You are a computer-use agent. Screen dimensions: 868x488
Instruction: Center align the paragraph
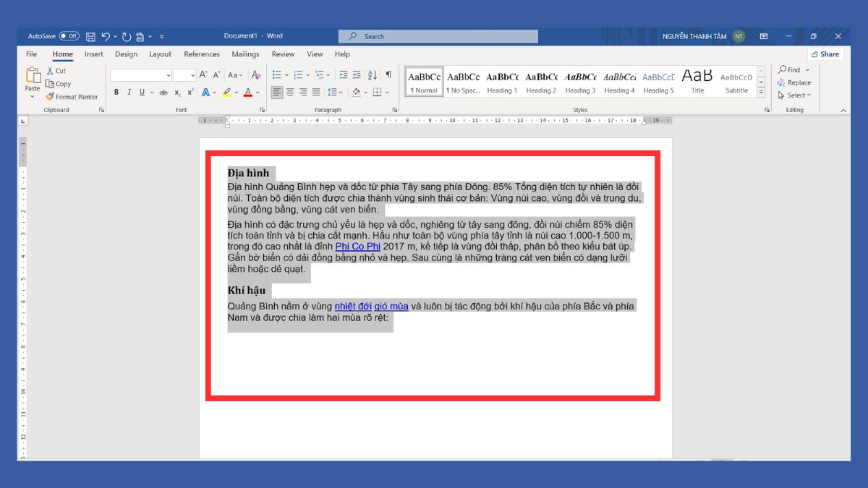click(x=290, y=93)
